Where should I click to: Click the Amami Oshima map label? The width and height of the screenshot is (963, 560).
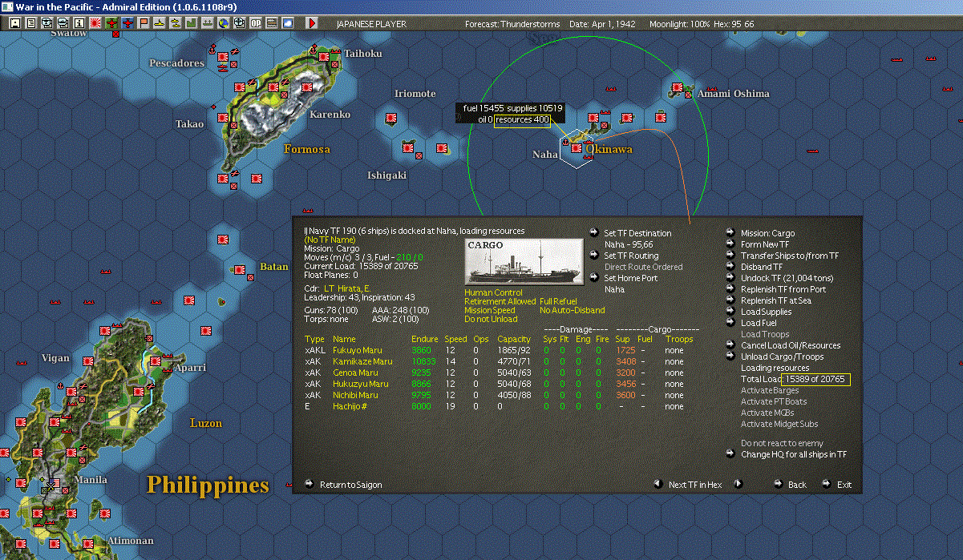(733, 94)
